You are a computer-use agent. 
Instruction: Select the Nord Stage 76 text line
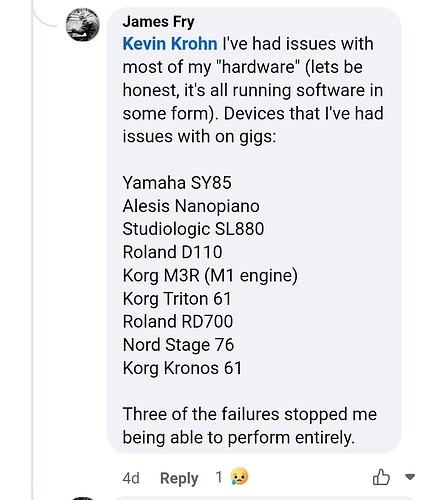pos(178,345)
